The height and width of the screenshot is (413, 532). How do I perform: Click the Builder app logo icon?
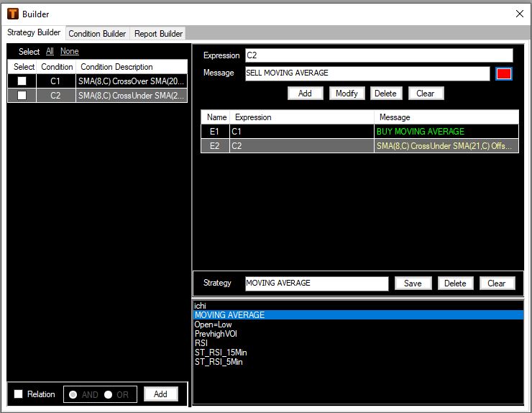13,14
